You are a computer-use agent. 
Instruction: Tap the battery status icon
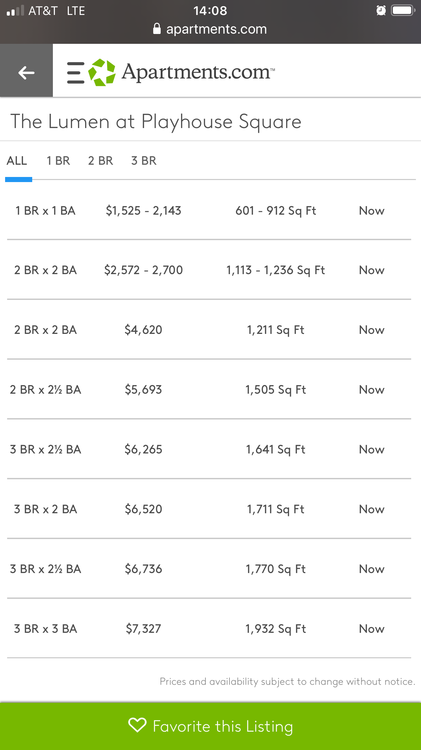(x=402, y=11)
